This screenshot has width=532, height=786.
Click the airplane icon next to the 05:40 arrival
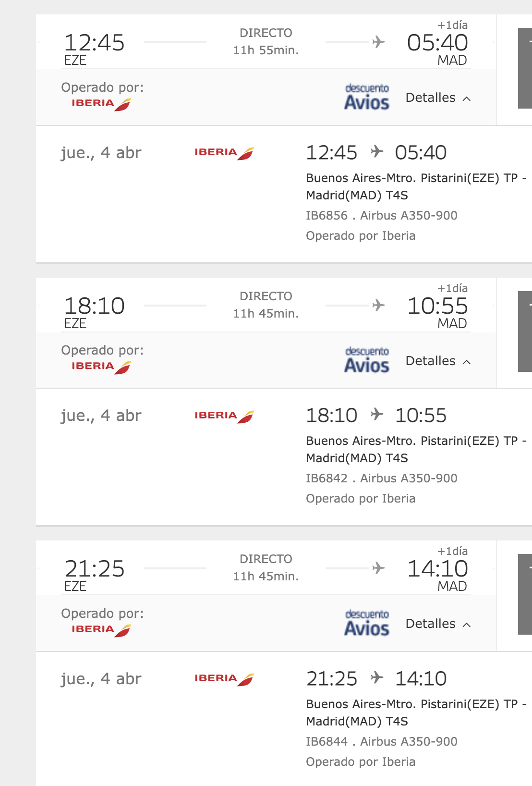click(x=378, y=42)
